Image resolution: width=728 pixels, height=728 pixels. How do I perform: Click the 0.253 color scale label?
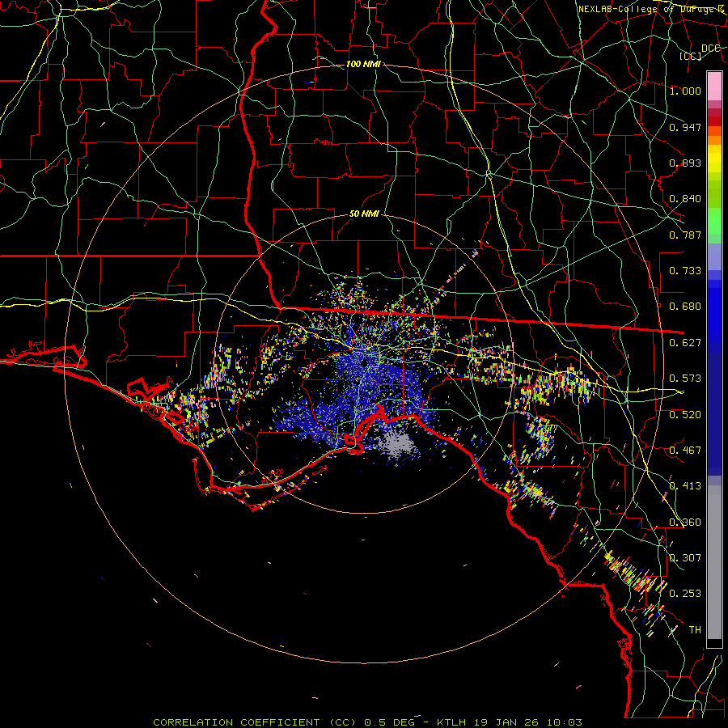coord(685,594)
